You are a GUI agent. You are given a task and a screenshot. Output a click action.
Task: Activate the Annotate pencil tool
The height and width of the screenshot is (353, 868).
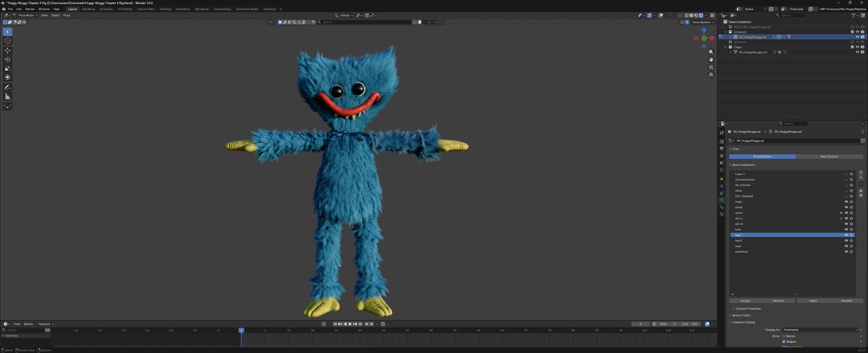(x=8, y=88)
